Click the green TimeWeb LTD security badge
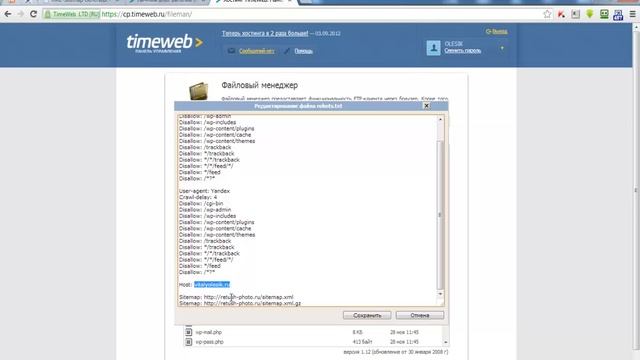The width and height of the screenshot is (640, 360). [71, 14]
